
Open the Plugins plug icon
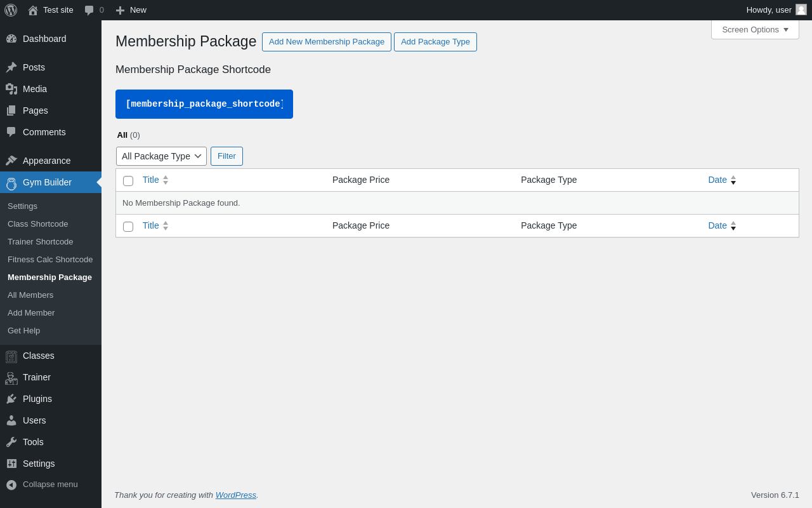pos(11,399)
